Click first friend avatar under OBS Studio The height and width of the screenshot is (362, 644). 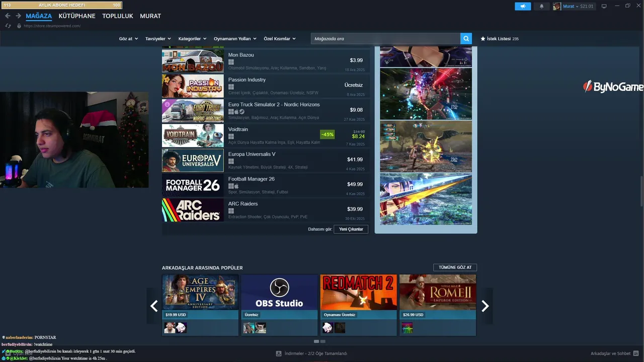point(249,328)
